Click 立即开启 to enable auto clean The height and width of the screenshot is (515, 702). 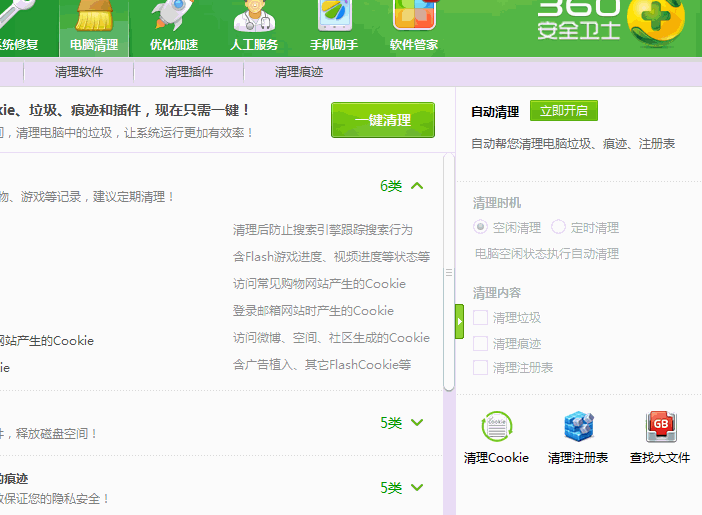564,111
